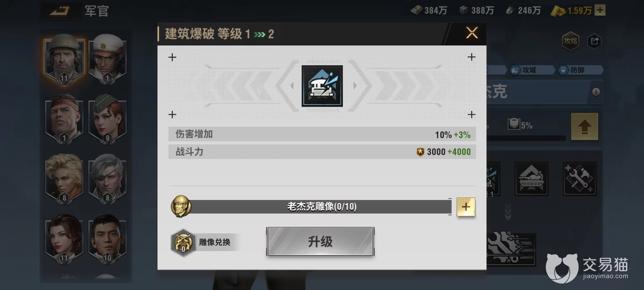Open the 攻略 guide hexagon icon
Image resolution: width=644 pixels, height=290 pixels.
[x=570, y=41]
